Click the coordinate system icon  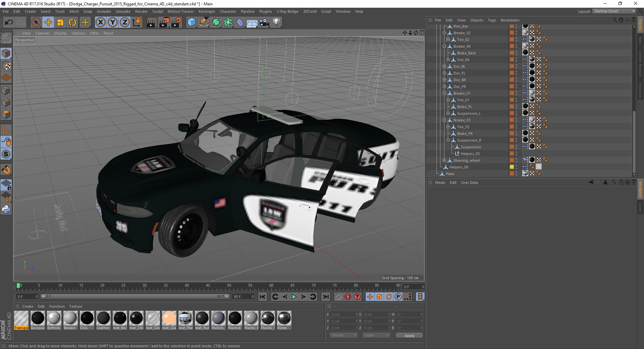(x=137, y=22)
